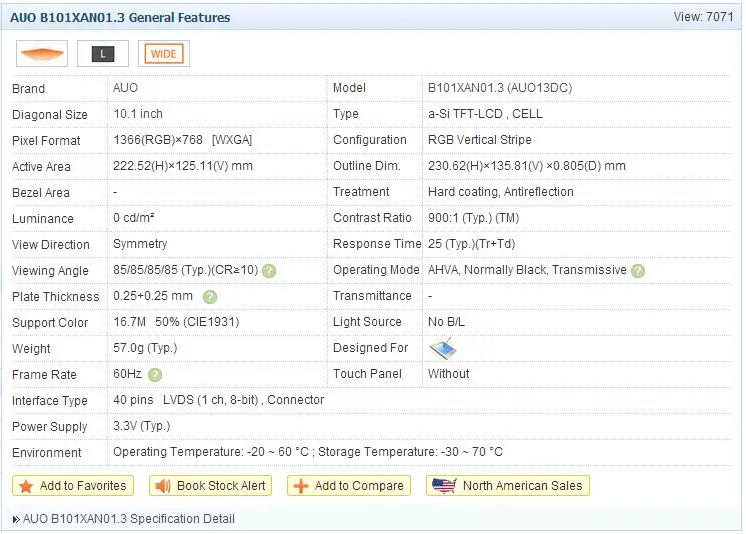Click the Transmittance row label
The width and height of the screenshot is (746, 534).
pos(372,296)
